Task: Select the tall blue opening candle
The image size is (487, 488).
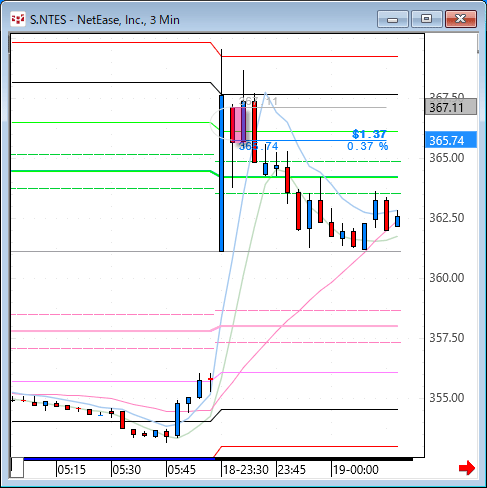Action: point(221,173)
